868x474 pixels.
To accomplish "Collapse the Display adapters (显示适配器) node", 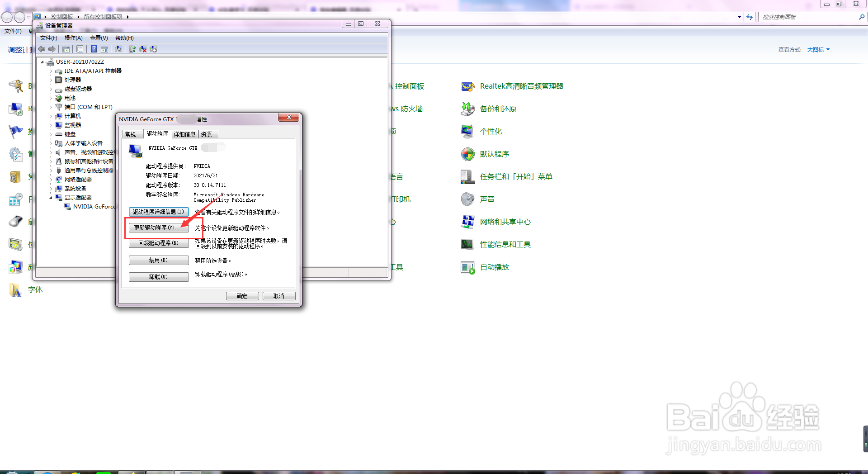I will point(51,198).
